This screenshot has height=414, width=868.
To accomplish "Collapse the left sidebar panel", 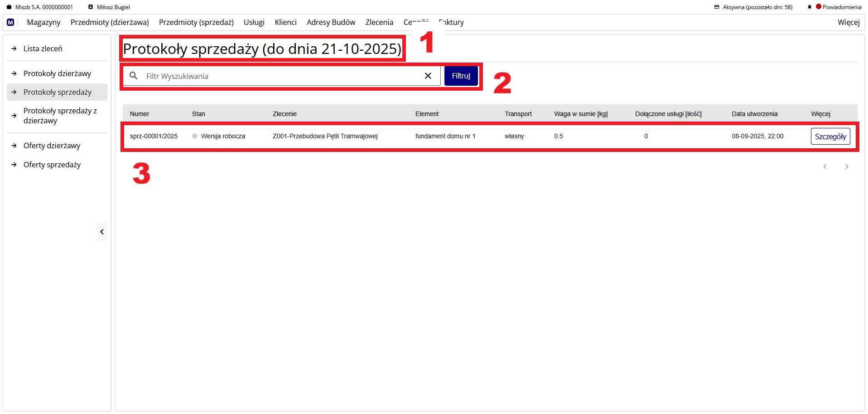I will 102,232.
